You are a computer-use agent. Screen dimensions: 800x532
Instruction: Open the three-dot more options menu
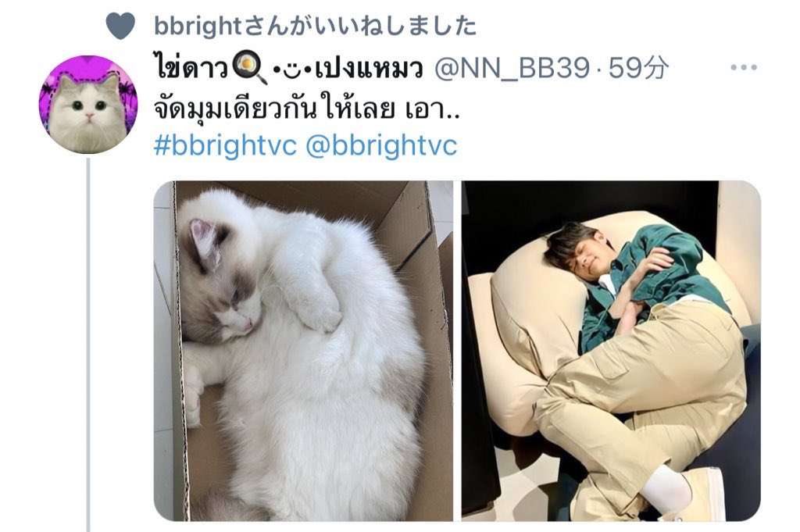tap(744, 67)
